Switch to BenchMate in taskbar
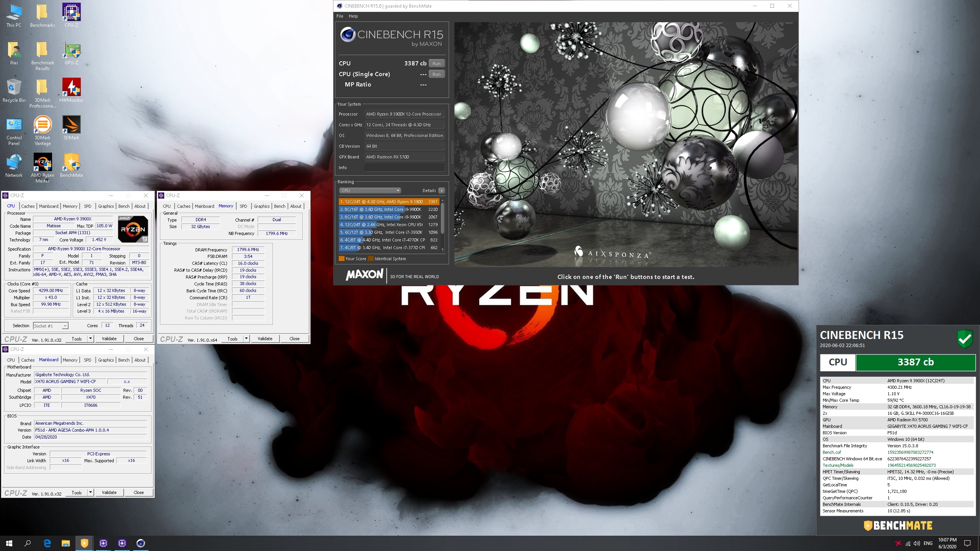The image size is (980, 551). pos(85,543)
